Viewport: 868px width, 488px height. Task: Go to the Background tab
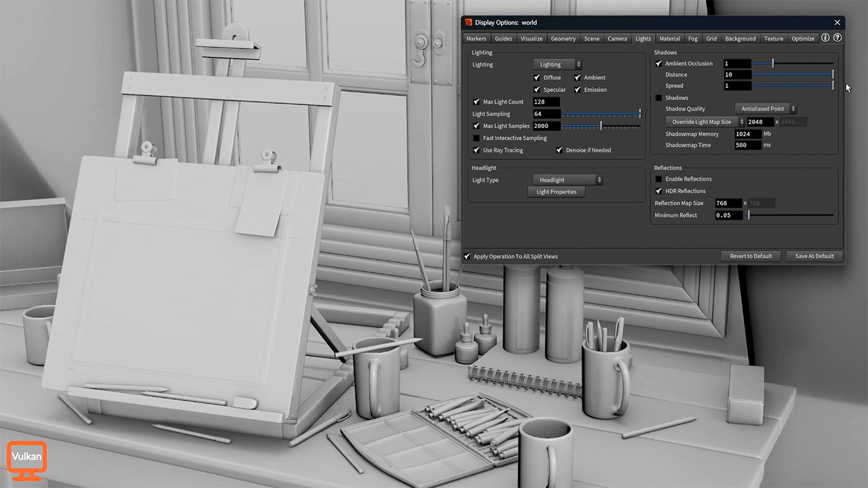(740, 39)
